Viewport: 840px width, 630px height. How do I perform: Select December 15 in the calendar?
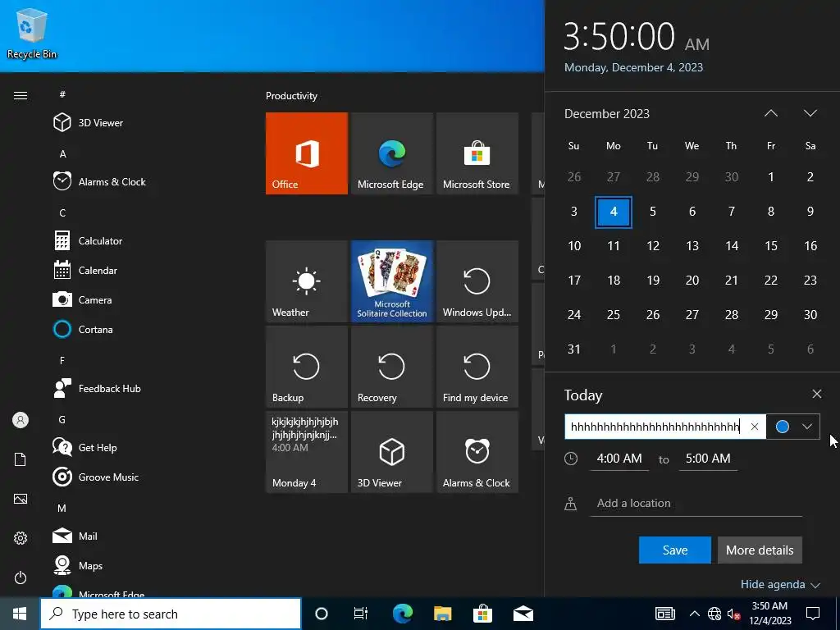(x=771, y=246)
